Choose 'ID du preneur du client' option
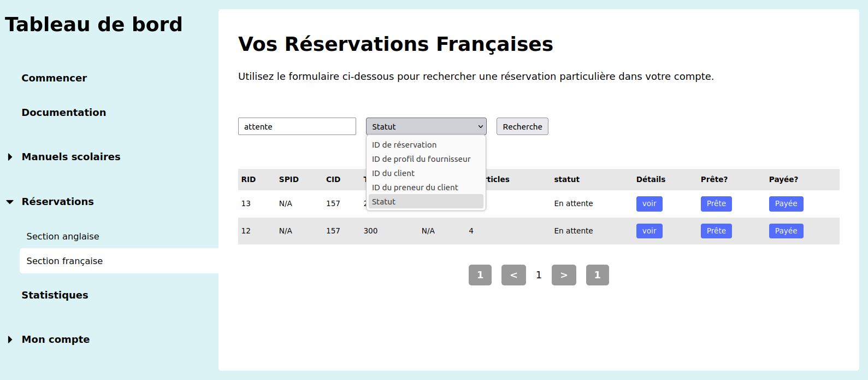Image resolution: width=868 pixels, height=380 pixels. 426,188
